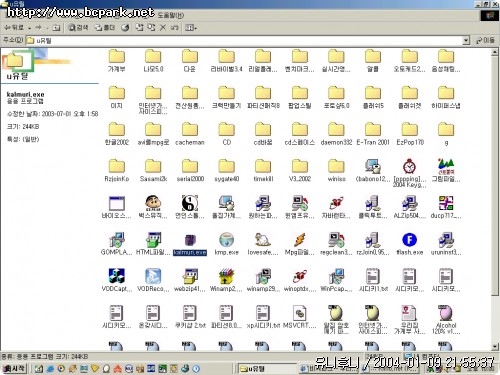
Task: Select the cartoon boy face icon
Action: 153,203
